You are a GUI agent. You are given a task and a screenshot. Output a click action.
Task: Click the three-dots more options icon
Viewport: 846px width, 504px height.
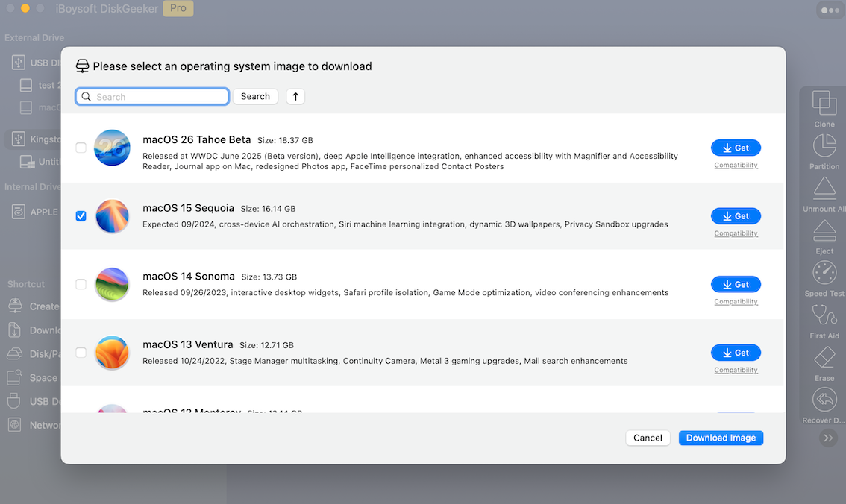pyautogui.click(x=830, y=10)
